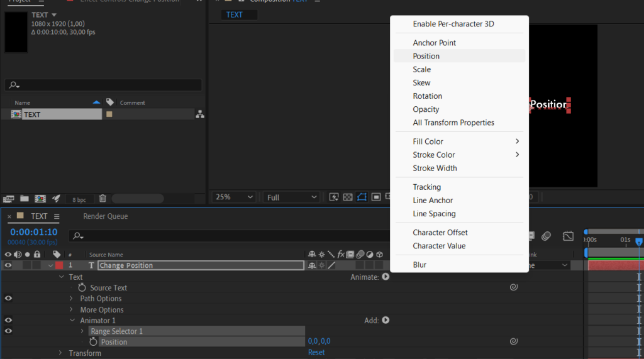
Task: Toggle mask and shape path visibility
Action: pyautogui.click(x=362, y=197)
